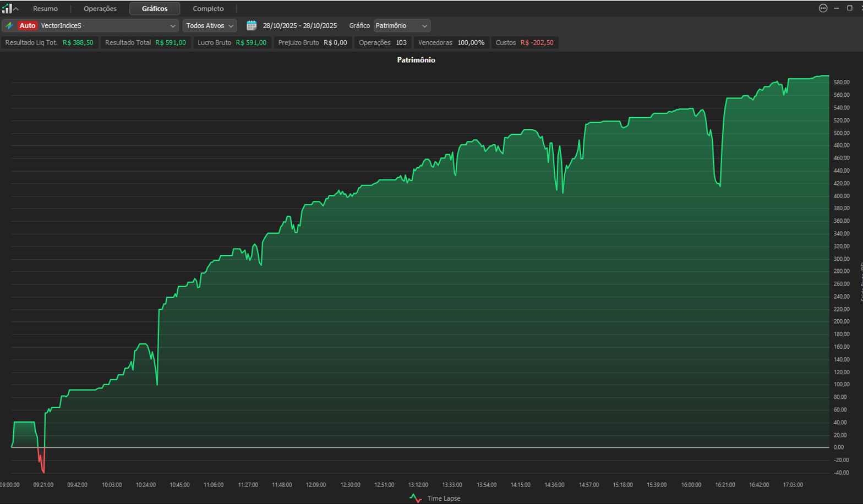Viewport: 863px width, 504px height.
Task: Open the Patrimônio chart type dropdown
Action: coord(402,26)
